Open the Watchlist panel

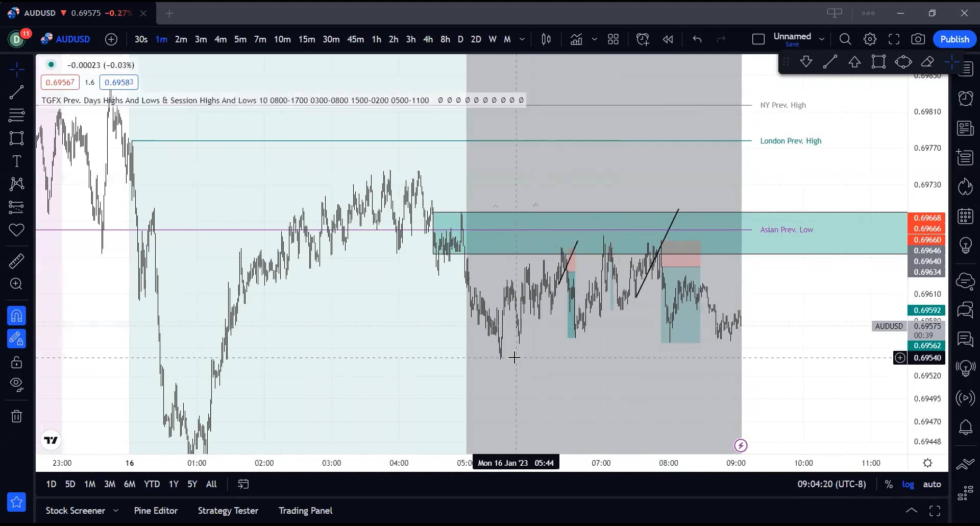966,69
